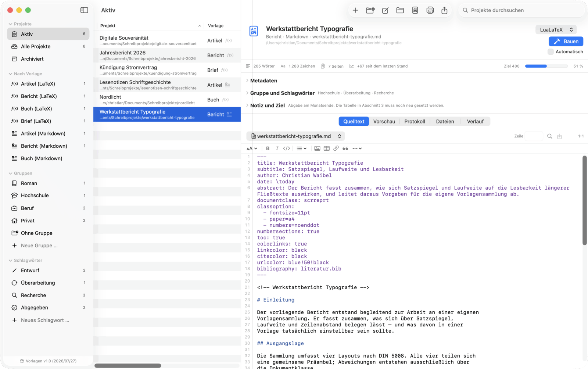Click the project list's horizontal scrollbar
This screenshot has width=588, height=369.
pos(128,366)
